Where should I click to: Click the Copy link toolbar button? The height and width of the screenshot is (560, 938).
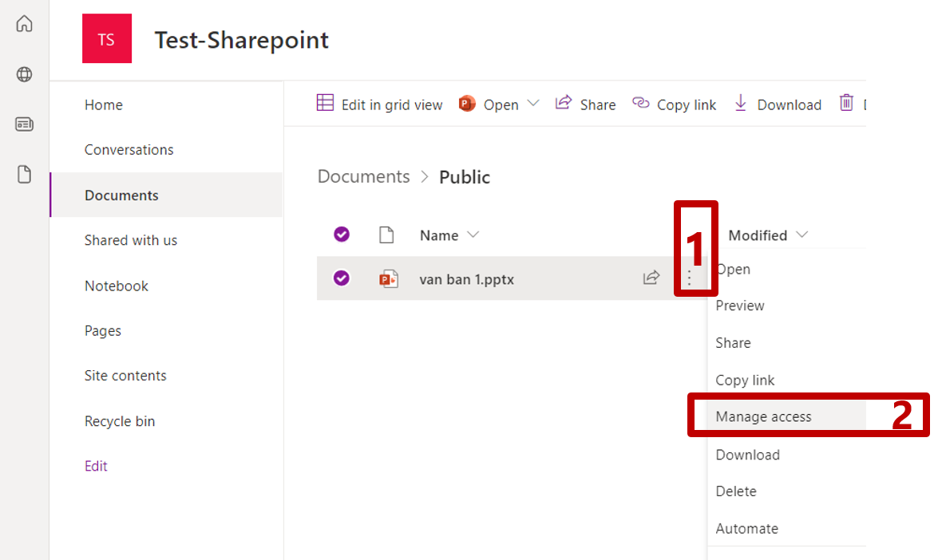pos(675,105)
